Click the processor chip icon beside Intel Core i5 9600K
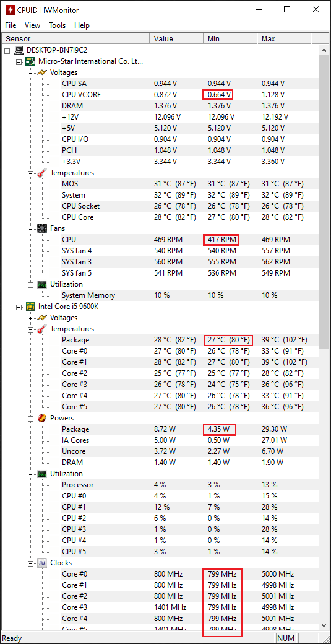 click(x=30, y=307)
